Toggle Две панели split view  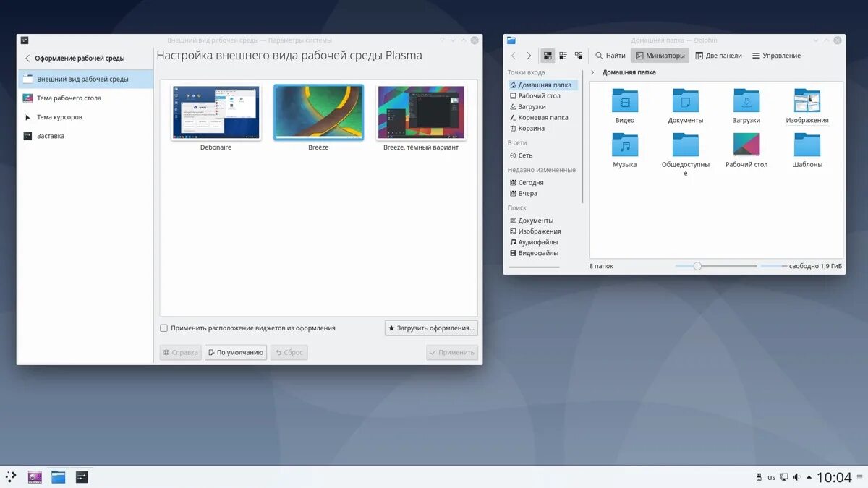click(718, 56)
